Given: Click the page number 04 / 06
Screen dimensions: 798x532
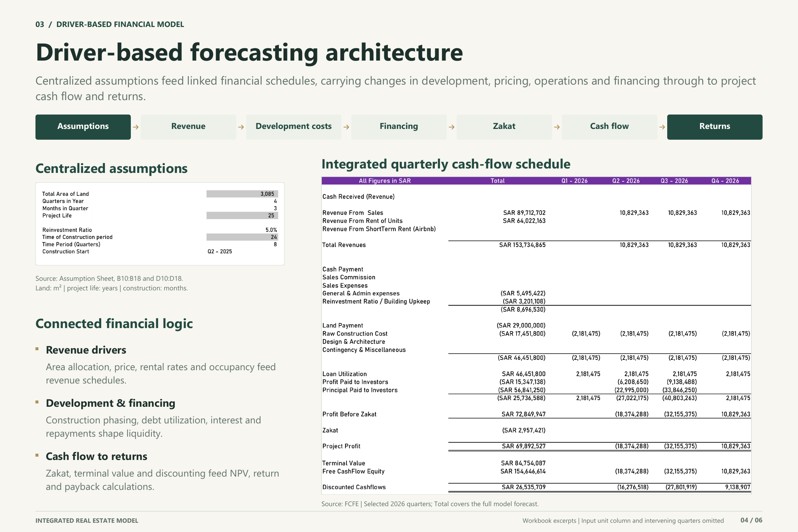Looking at the screenshot, I should click(751, 520).
